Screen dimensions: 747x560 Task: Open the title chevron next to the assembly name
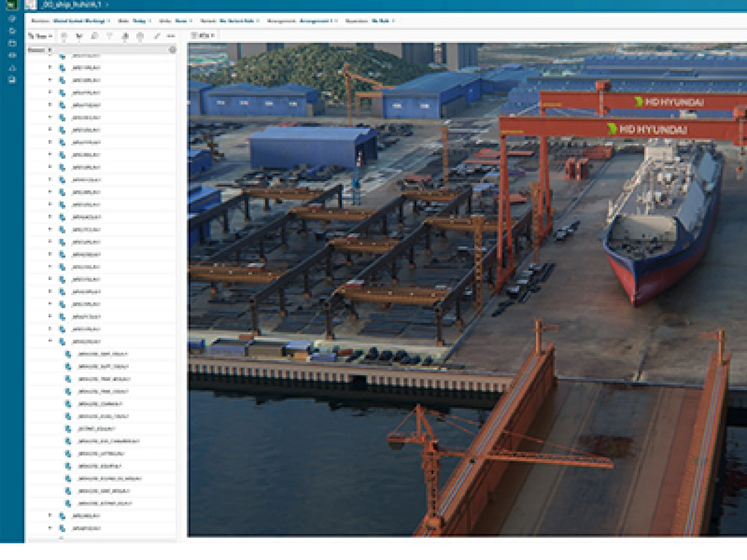coord(107,5)
